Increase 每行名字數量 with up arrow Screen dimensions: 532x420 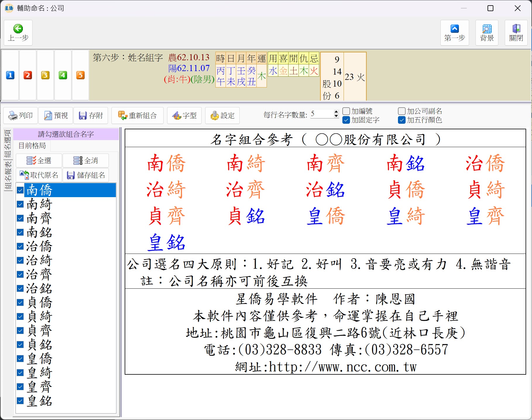click(336, 112)
